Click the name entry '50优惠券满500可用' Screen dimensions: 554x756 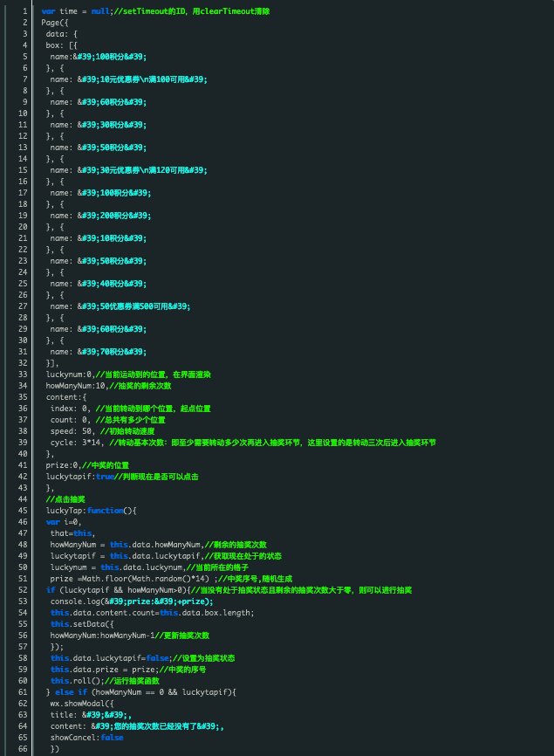tap(120, 306)
